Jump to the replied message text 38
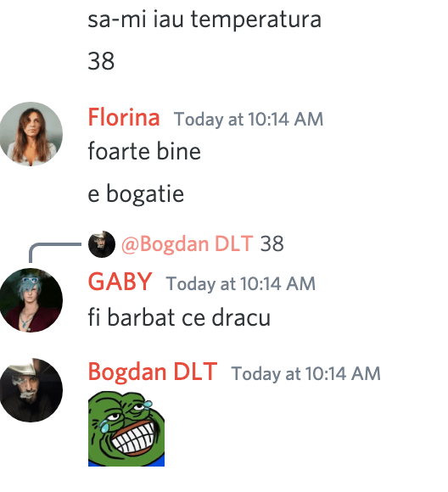 point(272,243)
